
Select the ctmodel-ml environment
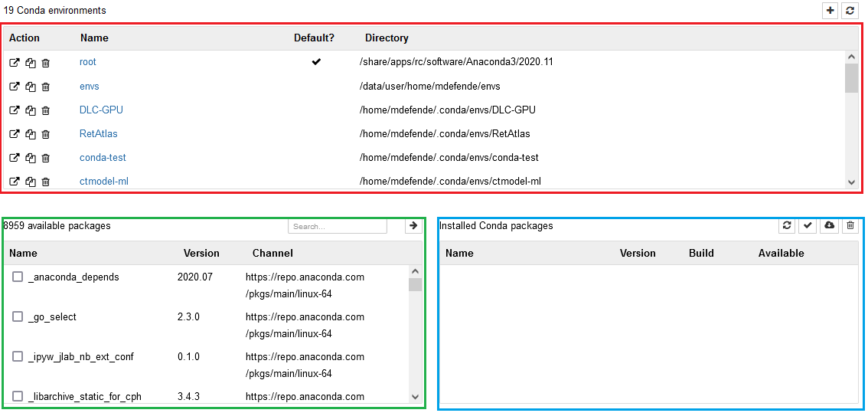point(104,182)
